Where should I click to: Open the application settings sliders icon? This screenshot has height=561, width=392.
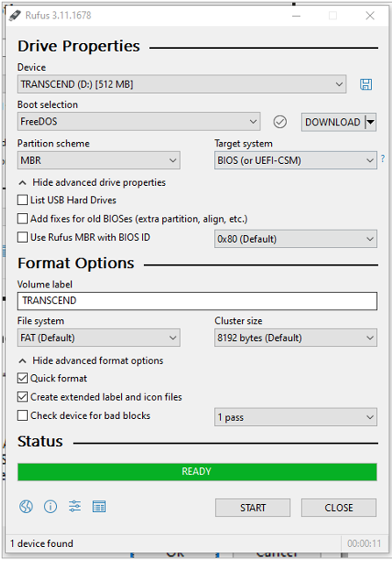click(x=75, y=507)
